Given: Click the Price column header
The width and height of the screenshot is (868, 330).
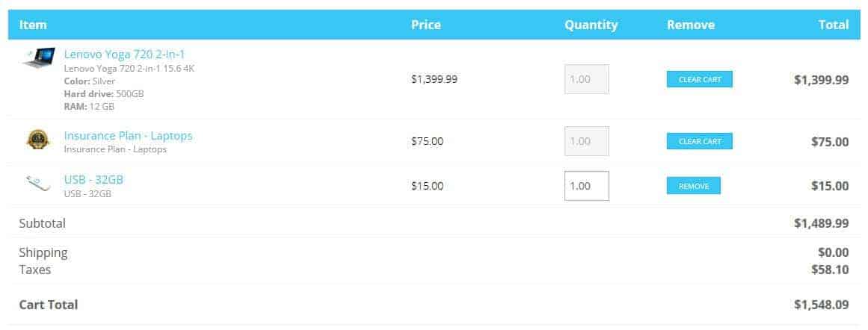Looking at the screenshot, I should pos(425,25).
